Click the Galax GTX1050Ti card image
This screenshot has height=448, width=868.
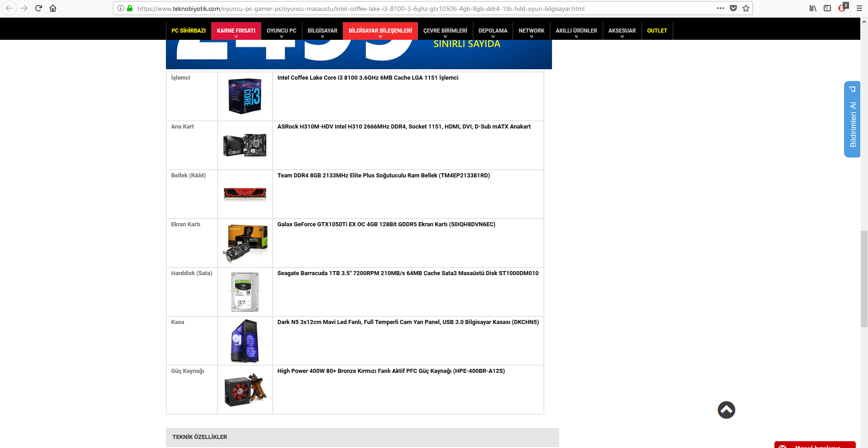pyautogui.click(x=245, y=243)
